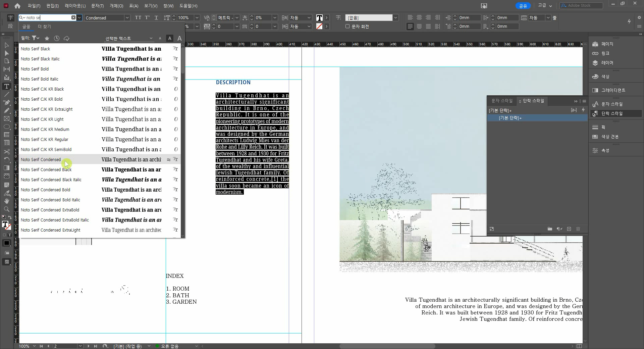Open the font family dropdown arrow
Viewport: 644px width, 349px height.
click(79, 17)
